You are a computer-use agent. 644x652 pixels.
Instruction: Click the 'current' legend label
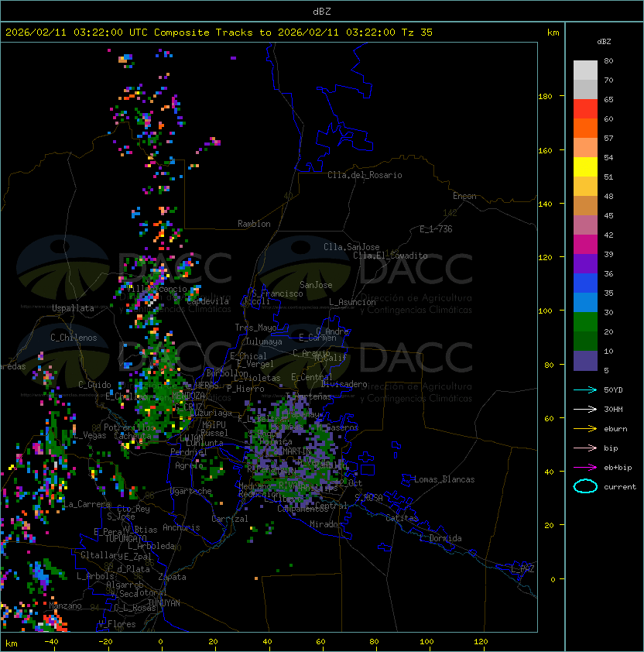620,487
